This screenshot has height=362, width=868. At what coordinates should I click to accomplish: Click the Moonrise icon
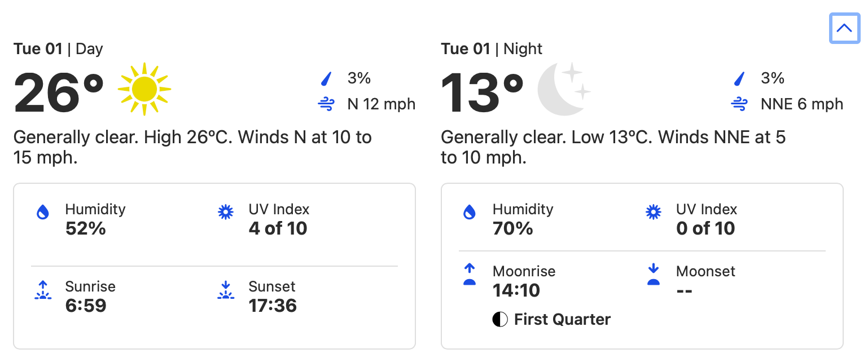coord(470,274)
